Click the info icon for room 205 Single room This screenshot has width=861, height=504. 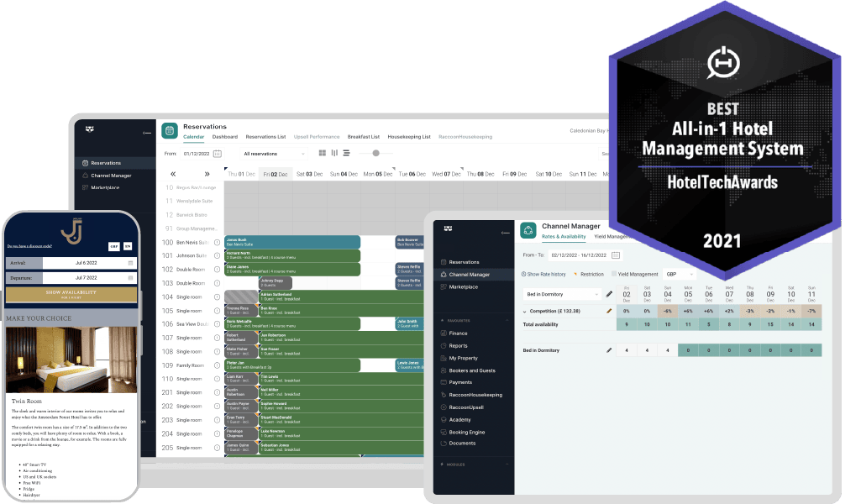[x=218, y=448]
